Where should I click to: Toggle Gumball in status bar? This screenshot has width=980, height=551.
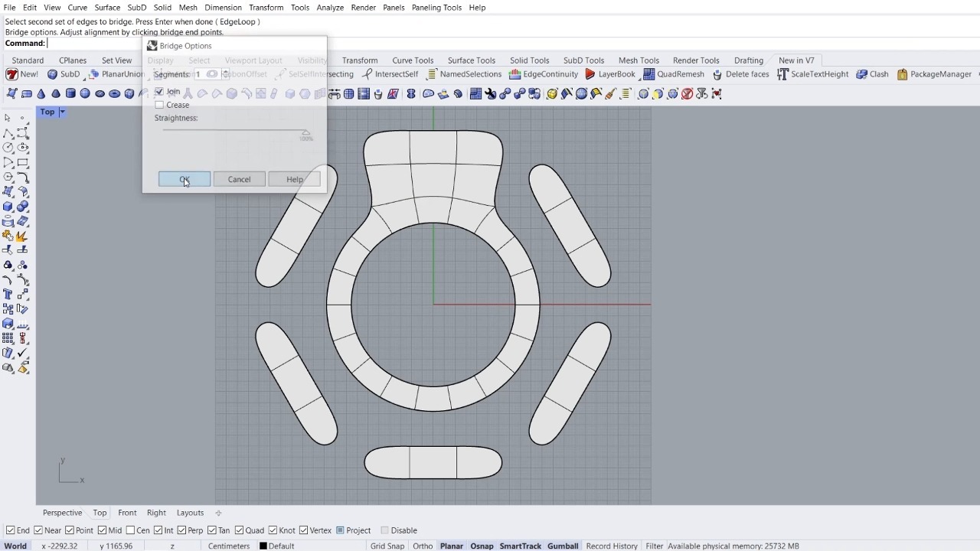point(563,546)
